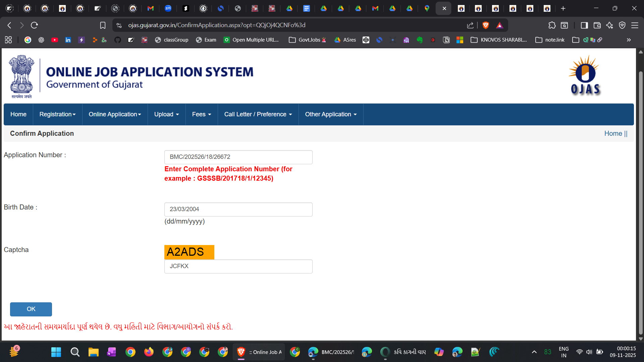The height and width of the screenshot is (362, 644).
Task: Open the Brave Wallet icon
Action: click(x=597, y=25)
